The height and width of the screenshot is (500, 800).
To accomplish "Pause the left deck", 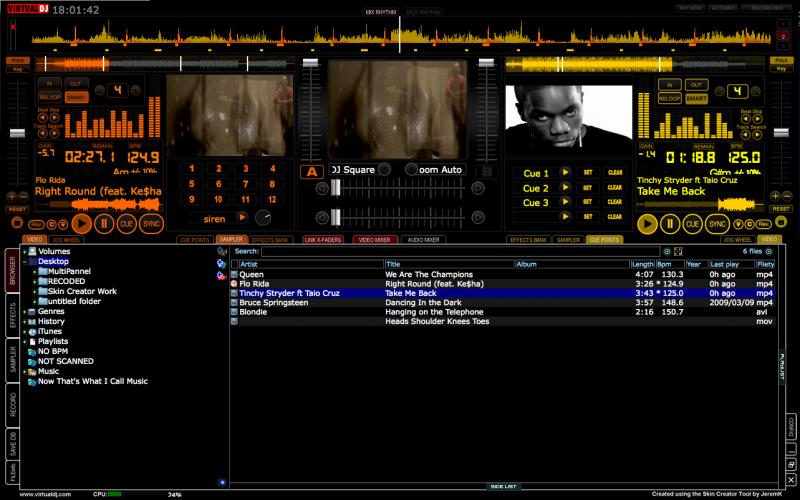I will pos(104,223).
